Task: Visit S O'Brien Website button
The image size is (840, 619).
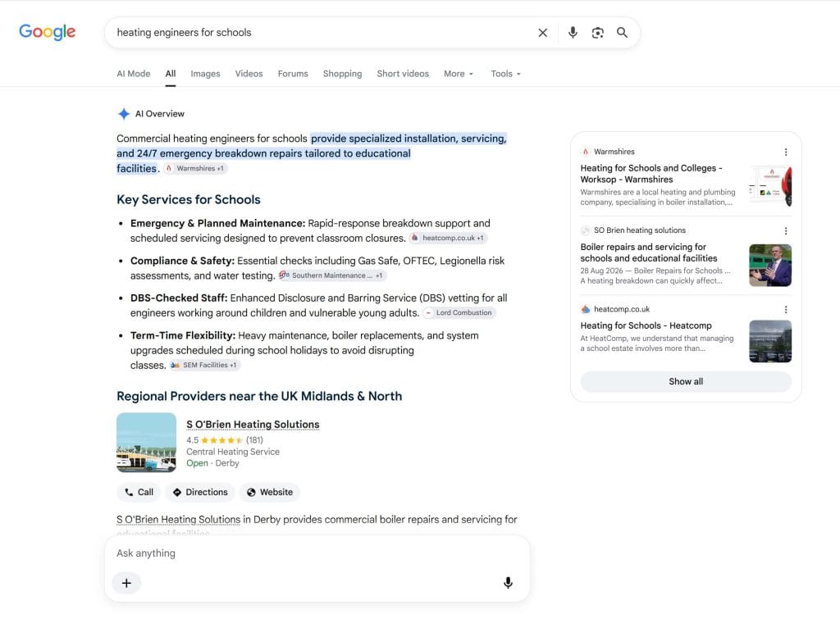Action: [269, 492]
